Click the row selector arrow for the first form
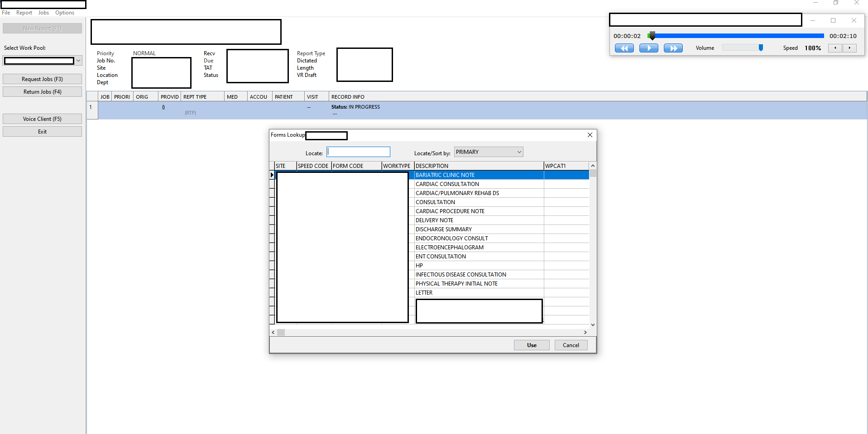868x434 pixels. click(272, 175)
